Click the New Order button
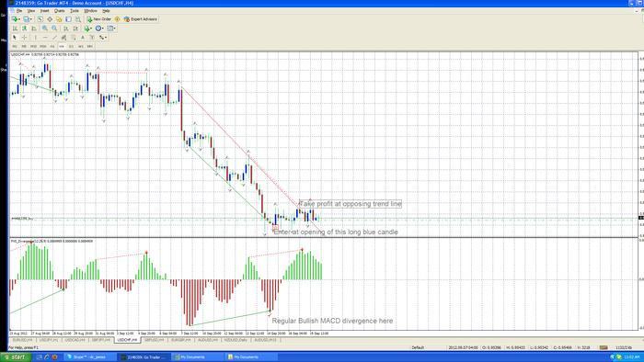The width and height of the screenshot is (644, 362). point(99,19)
